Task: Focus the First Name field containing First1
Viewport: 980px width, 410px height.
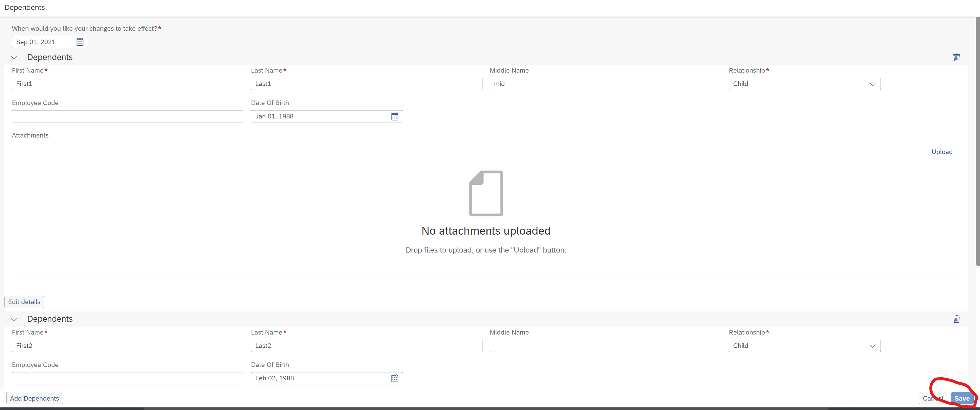Action: (x=127, y=84)
